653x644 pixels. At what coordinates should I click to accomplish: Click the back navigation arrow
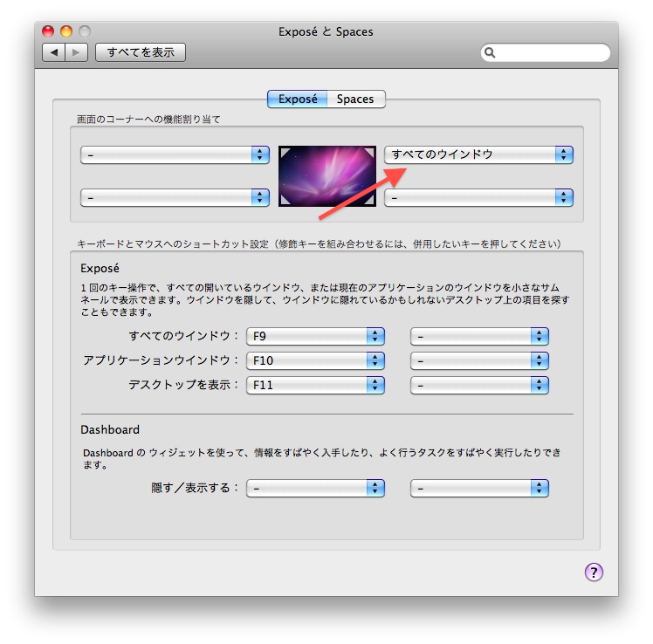54,52
